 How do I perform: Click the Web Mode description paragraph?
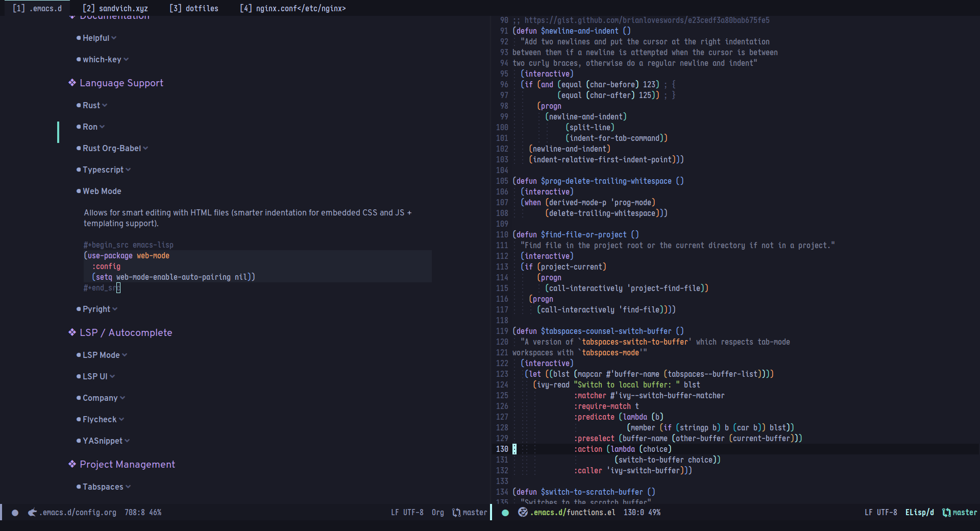click(x=248, y=219)
